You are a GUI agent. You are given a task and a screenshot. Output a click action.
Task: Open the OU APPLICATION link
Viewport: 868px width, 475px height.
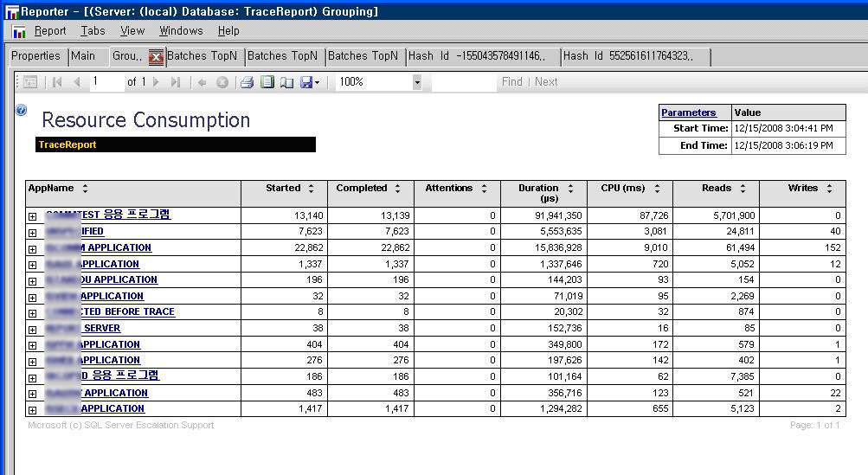click(x=102, y=279)
